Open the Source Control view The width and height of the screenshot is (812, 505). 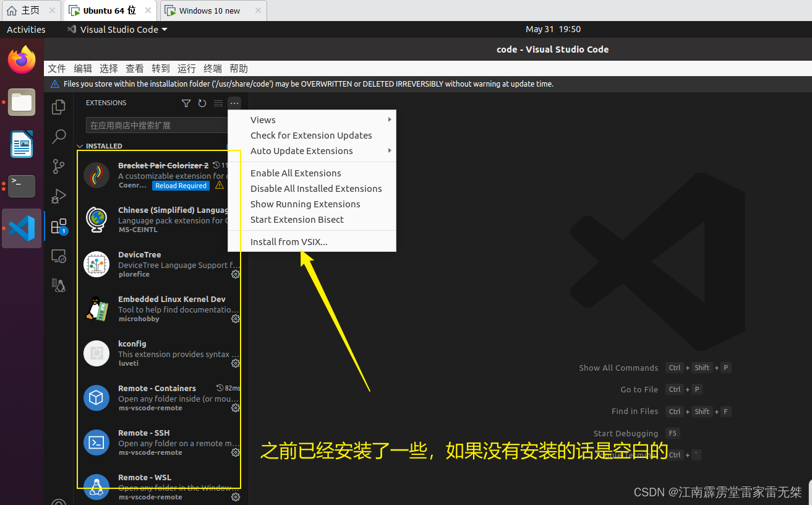[x=59, y=166]
